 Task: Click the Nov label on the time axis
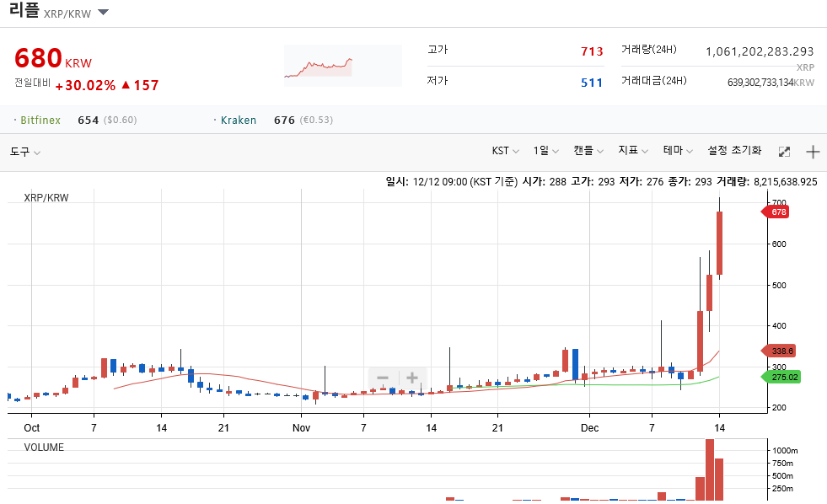pos(301,427)
